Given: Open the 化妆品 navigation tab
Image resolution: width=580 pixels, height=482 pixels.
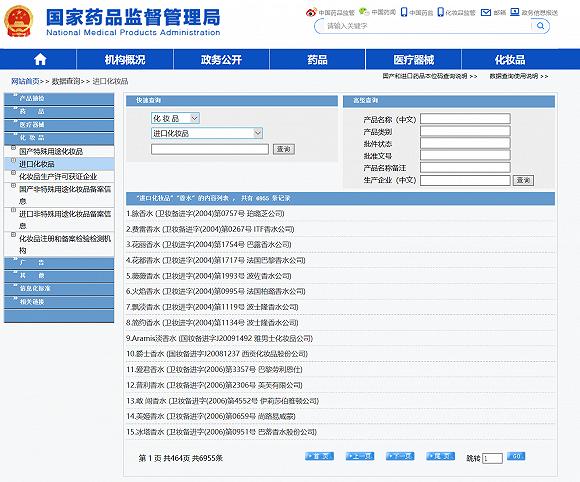Looking at the screenshot, I should click(x=510, y=60).
